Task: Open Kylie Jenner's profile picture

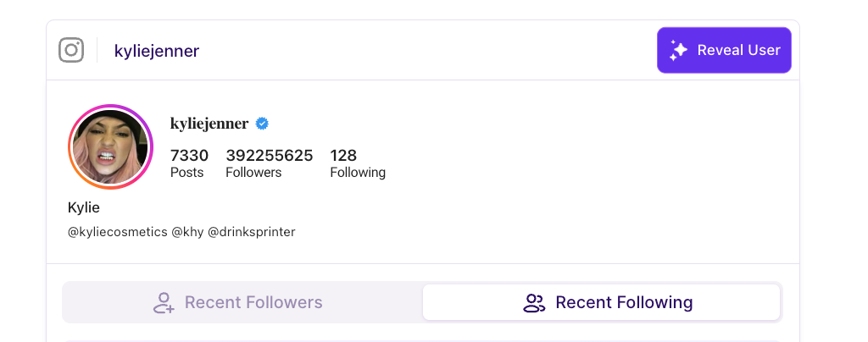Action: pos(109,146)
